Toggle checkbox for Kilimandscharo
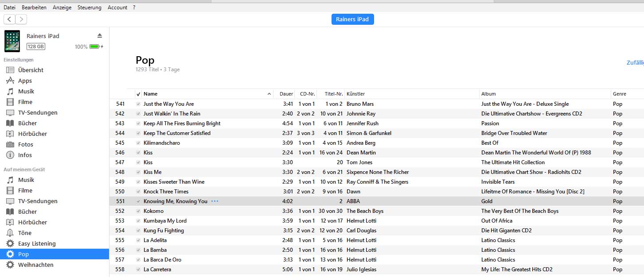 click(138, 143)
